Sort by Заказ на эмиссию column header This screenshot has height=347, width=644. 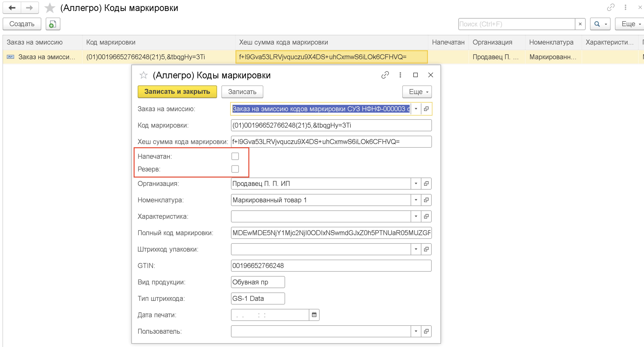(43, 42)
